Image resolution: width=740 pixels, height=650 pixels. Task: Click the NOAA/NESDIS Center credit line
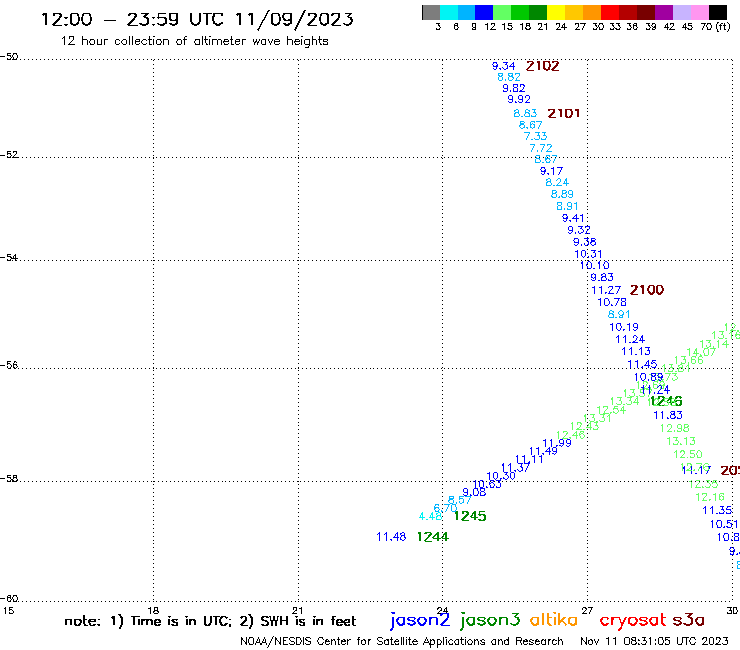pyautogui.click(x=402, y=641)
